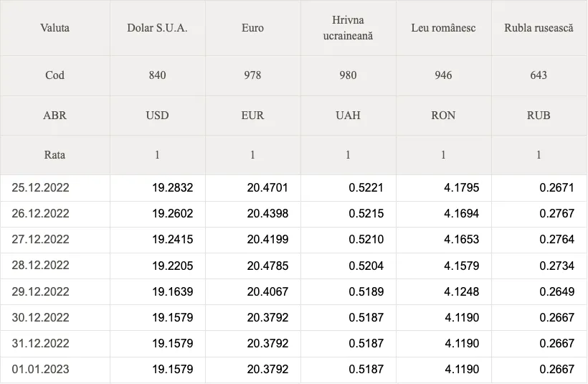
Task: Click RUB rate 0.2767 value
Action: coord(557,214)
